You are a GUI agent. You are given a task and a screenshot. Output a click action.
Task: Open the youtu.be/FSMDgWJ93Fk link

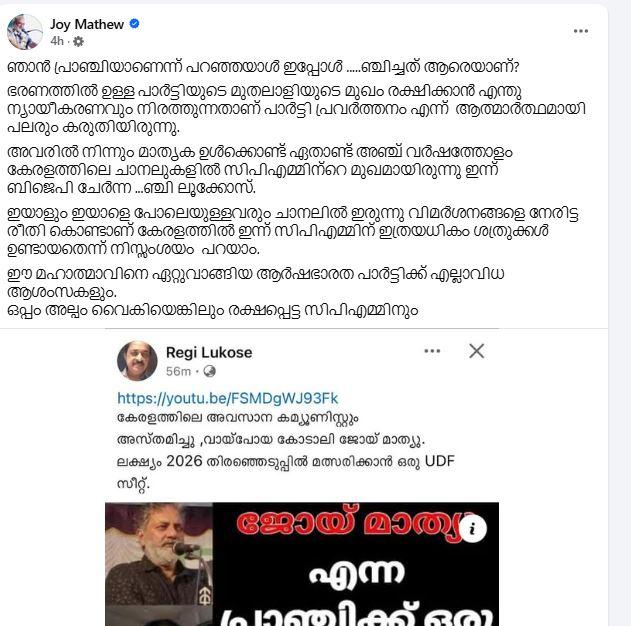tap(227, 398)
